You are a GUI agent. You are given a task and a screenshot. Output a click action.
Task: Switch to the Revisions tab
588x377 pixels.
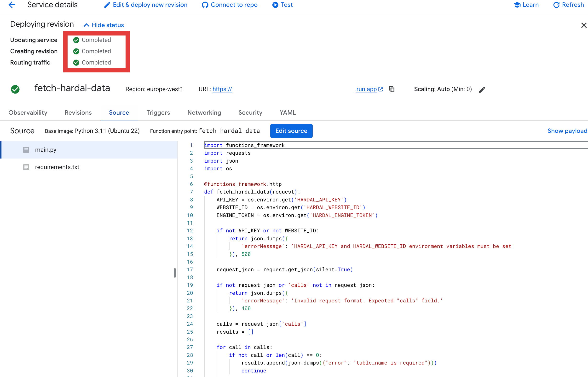point(78,113)
